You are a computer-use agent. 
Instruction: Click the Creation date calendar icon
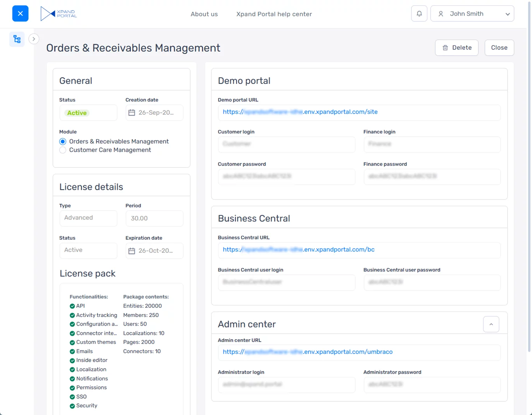[x=132, y=113]
